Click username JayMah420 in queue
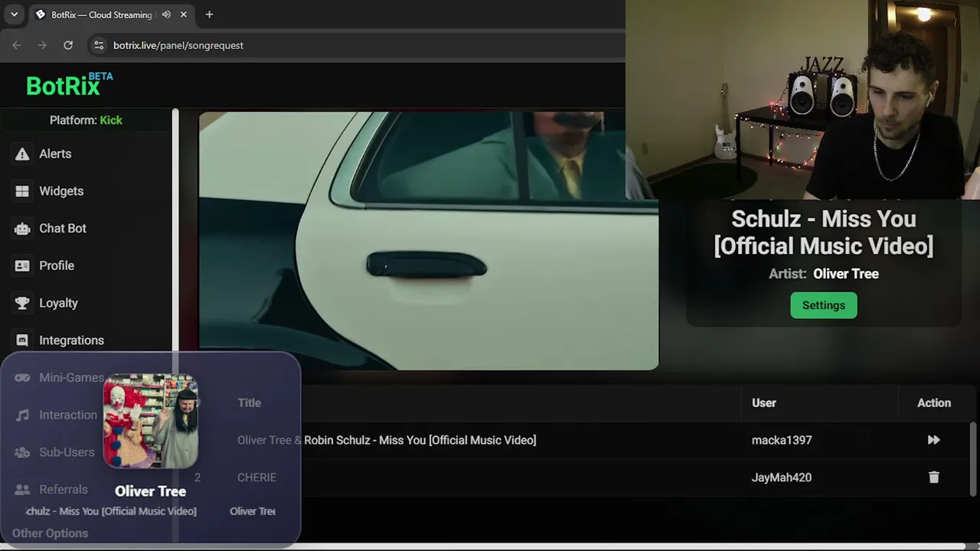 point(782,478)
